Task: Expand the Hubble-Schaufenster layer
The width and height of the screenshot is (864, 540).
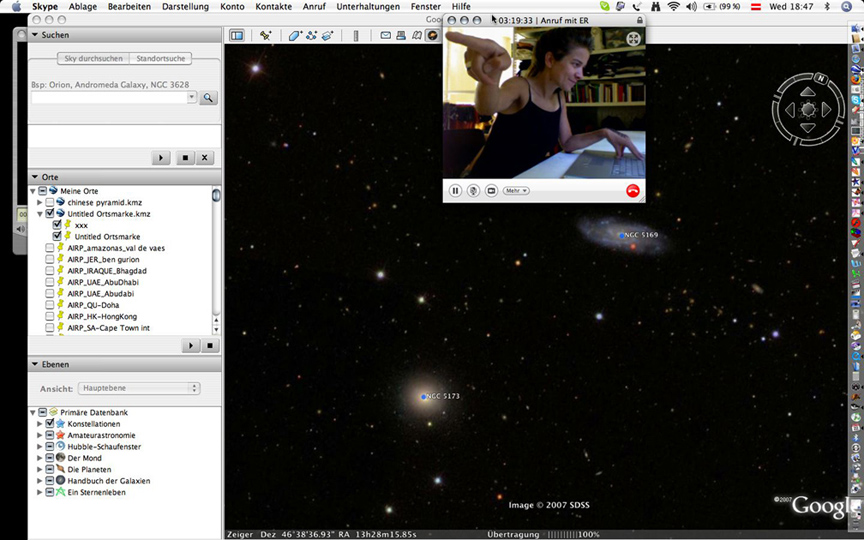Action: click(x=40, y=446)
